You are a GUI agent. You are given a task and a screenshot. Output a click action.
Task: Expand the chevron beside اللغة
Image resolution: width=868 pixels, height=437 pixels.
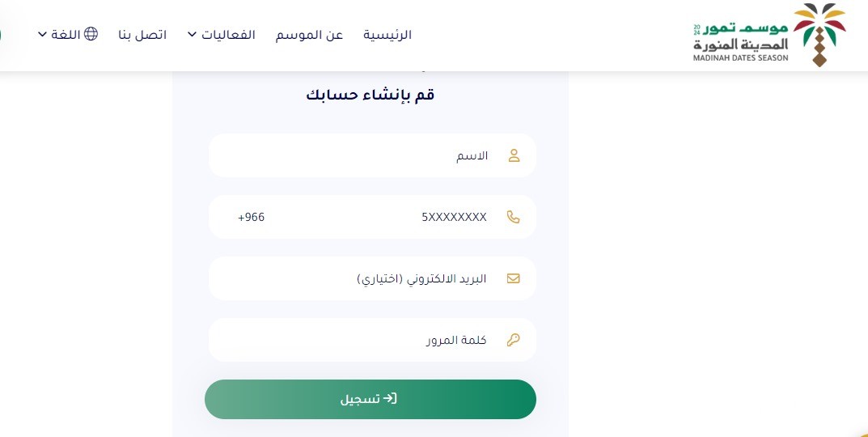pyautogui.click(x=42, y=34)
